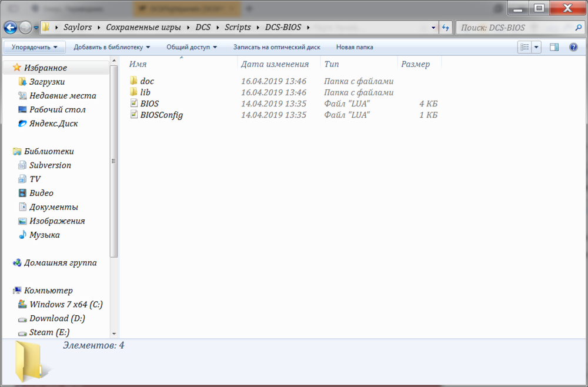Jump to the DCS breadcrumb folder
Viewport: 588px width, 387px height.
coord(203,28)
